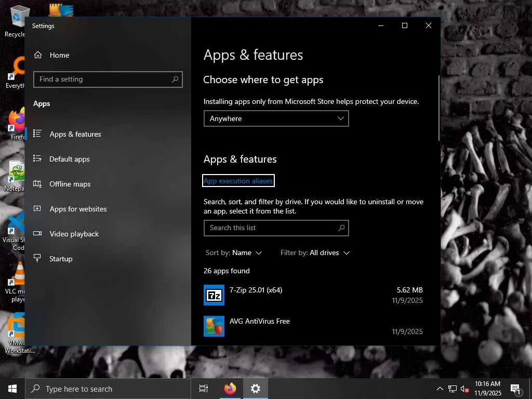Click the 7-Zip app icon
Screen dimensions: 532x399
[x=214, y=295]
